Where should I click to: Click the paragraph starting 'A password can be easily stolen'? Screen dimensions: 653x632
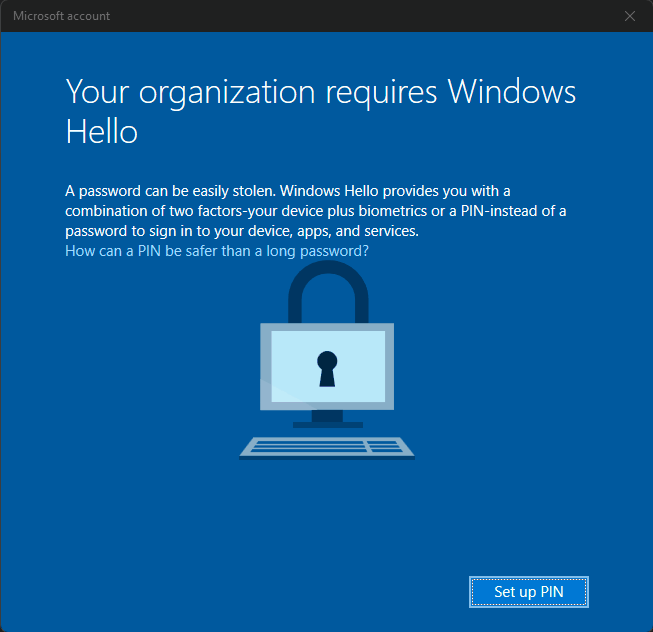[x=316, y=211]
